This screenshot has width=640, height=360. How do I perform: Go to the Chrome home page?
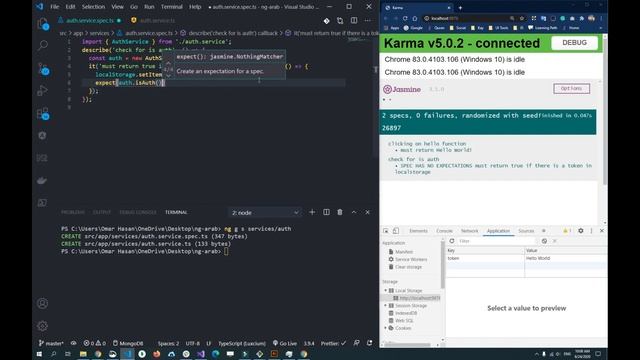click(415, 18)
